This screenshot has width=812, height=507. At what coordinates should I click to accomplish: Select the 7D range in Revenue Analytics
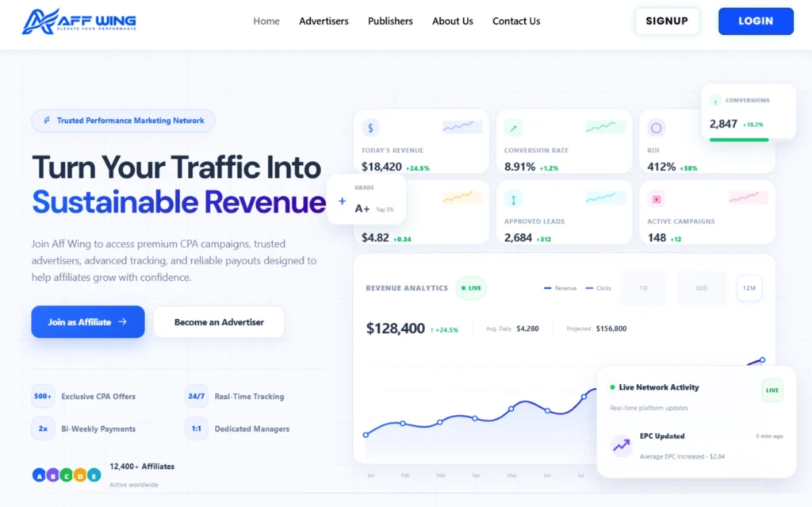643,288
